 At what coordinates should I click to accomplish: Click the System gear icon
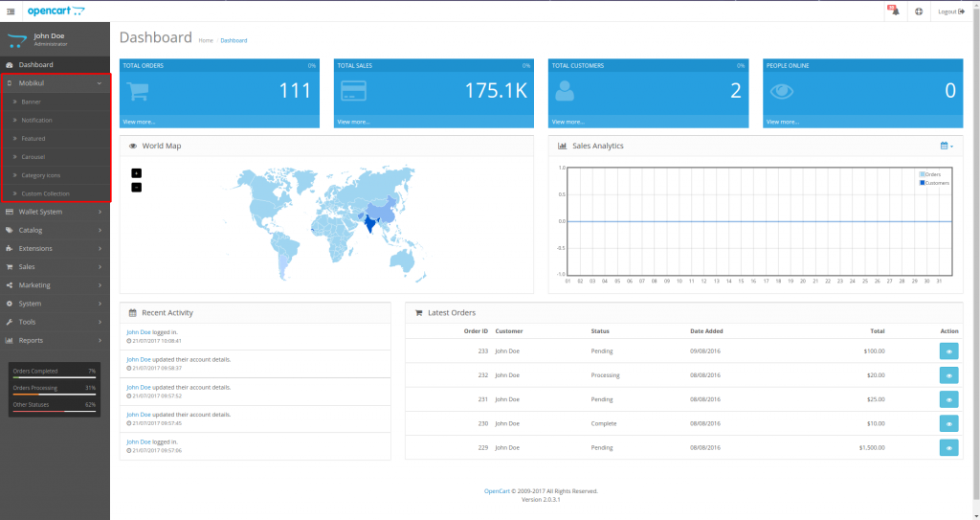click(10, 304)
